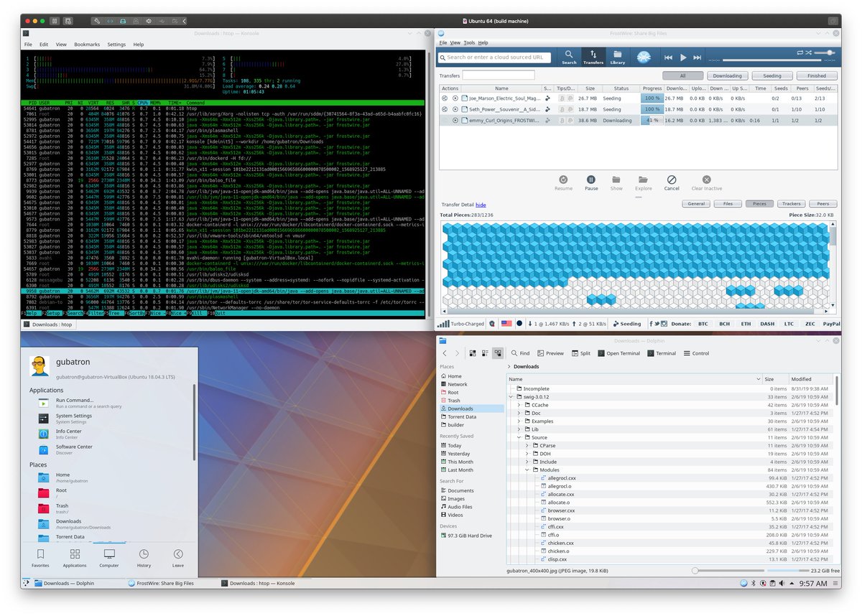Click the Cancel transfer icon in FrostWire
The width and height of the screenshot is (862, 616).
point(672,179)
